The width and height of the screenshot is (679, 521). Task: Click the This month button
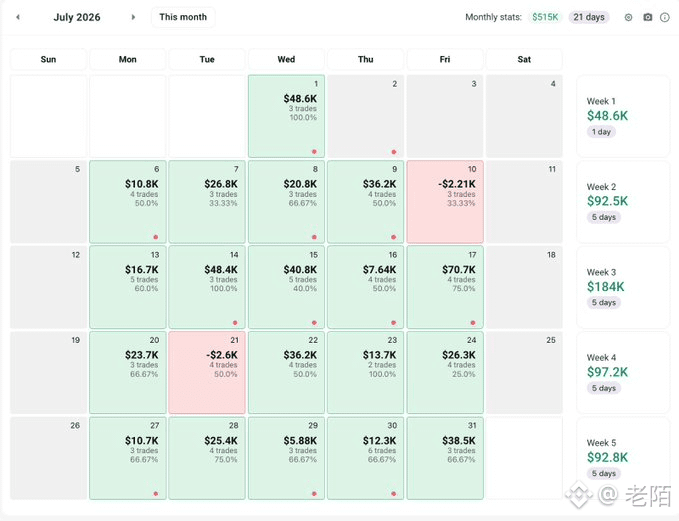pos(183,17)
